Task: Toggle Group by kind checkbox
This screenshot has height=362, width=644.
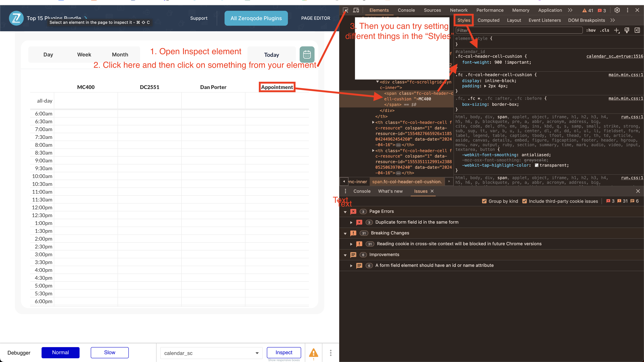Action: [x=484, y=201]
